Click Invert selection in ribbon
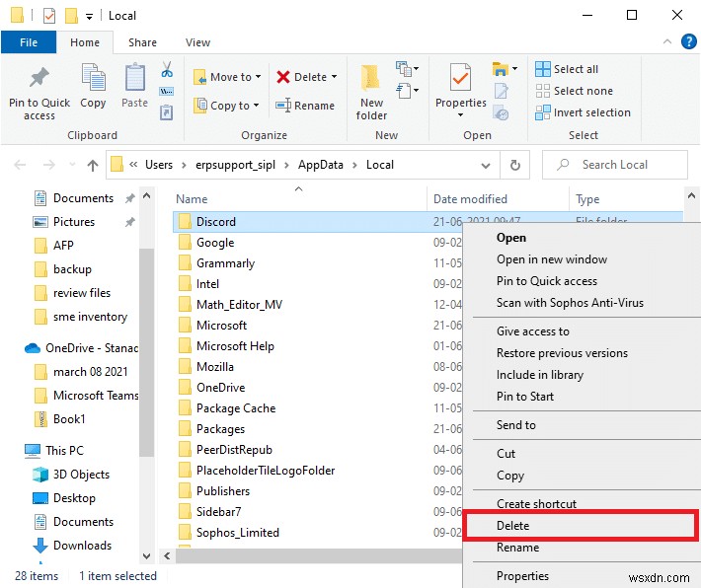This screenshot has width=701, height=588. [x=583, y=112]
